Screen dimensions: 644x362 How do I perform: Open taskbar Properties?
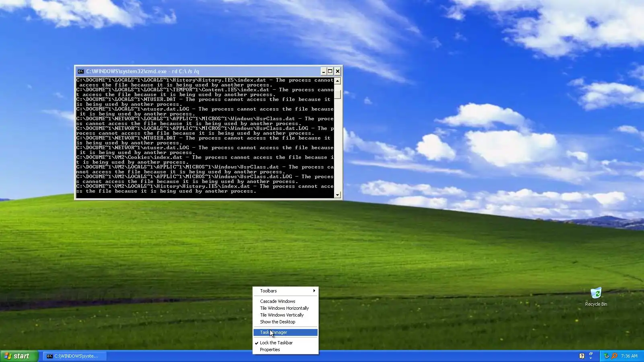(x=285, y=350)
